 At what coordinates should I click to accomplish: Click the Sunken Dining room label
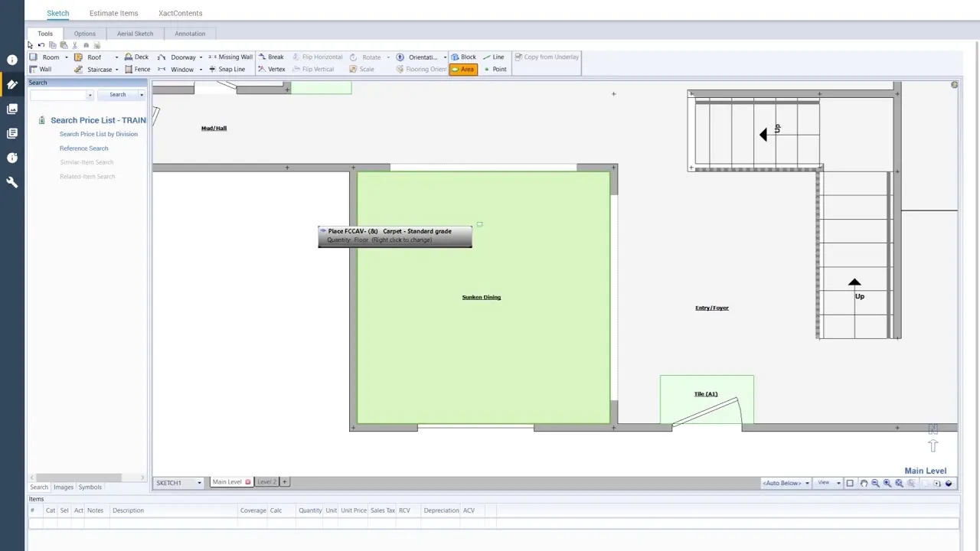point(482,298)
